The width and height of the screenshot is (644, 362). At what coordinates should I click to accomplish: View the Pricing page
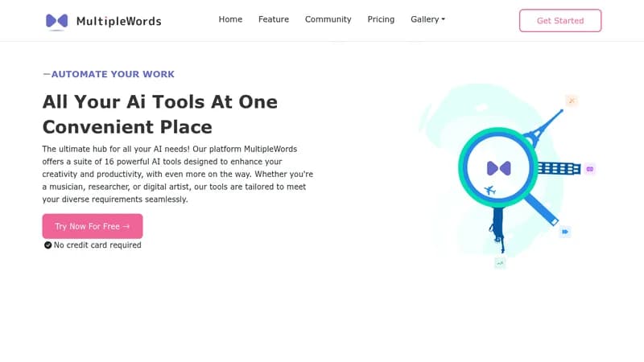pos(381,19)
